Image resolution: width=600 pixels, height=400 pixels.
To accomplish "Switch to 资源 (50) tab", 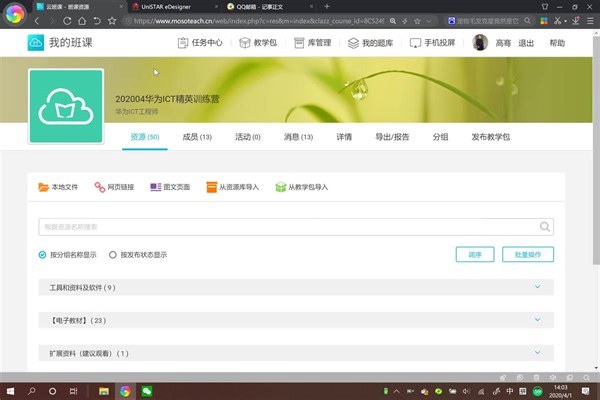I will [x=145, y=137].
